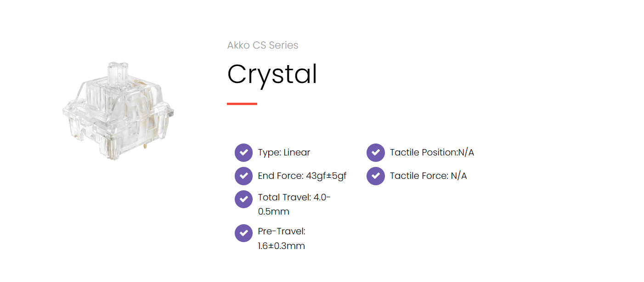Click the checkmark icon next to Tactile Force

375,176
